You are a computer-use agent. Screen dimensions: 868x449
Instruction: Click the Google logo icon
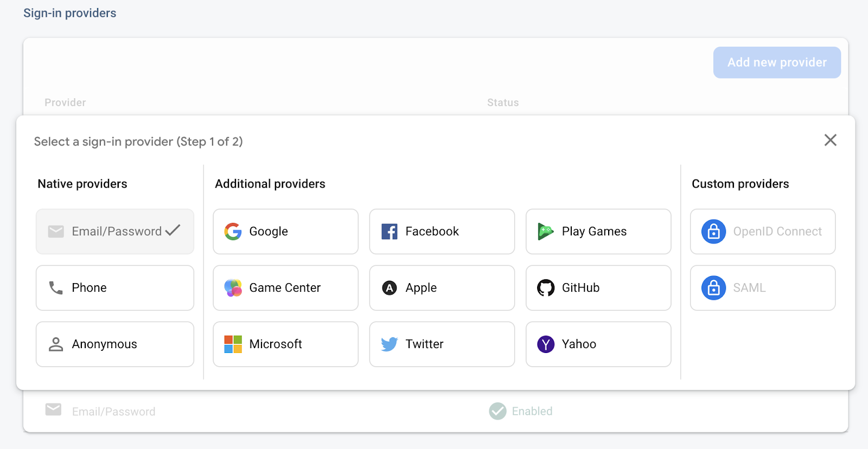pyautogui.click(x=233, y=232)
